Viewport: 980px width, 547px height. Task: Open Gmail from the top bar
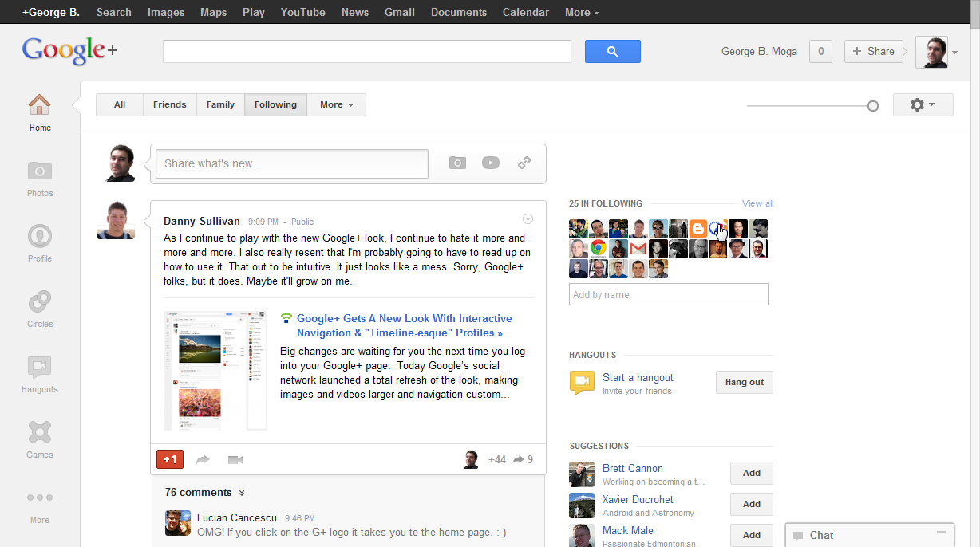[400, 12]
